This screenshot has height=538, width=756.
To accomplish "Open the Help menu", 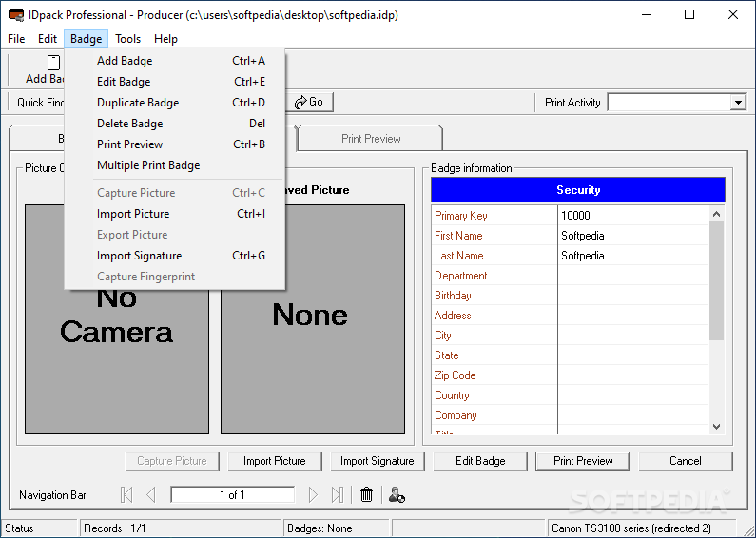I will point(165,39).
